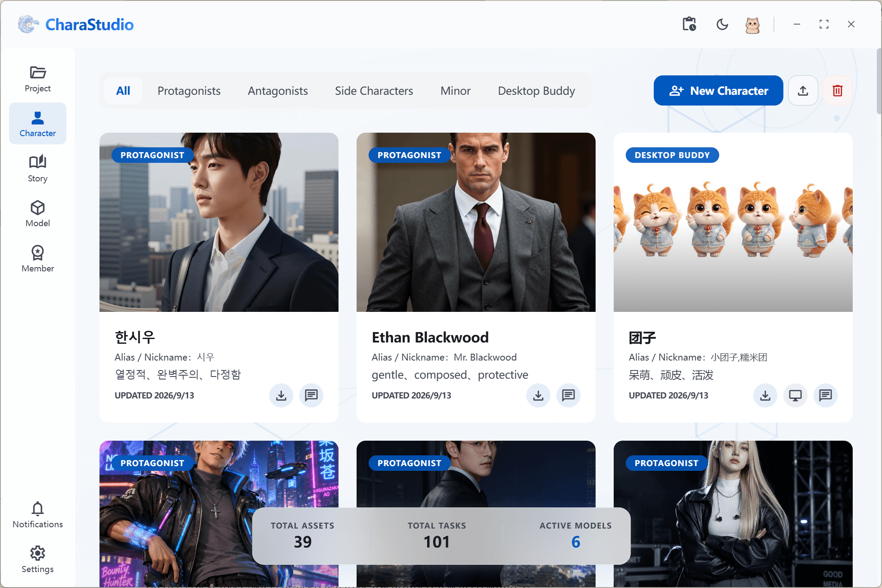Viewport: 882px width, 588px height.
Task: Open chat for Ethan Blackwood
Action: tap(568, 395)
